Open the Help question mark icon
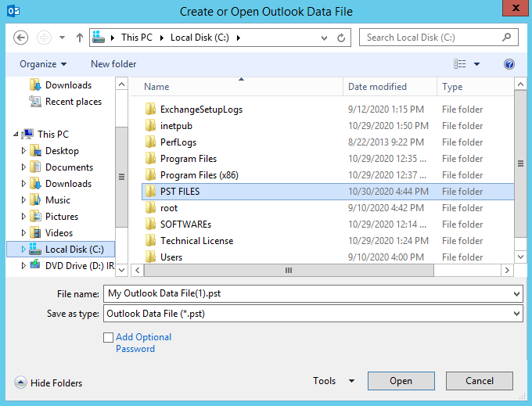Screen dimensions: 532x406 click(509, 64)
